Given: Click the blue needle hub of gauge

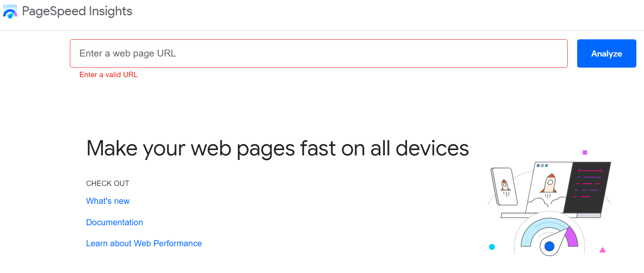Looking at the screenshot, I should [x=549, y=246].
